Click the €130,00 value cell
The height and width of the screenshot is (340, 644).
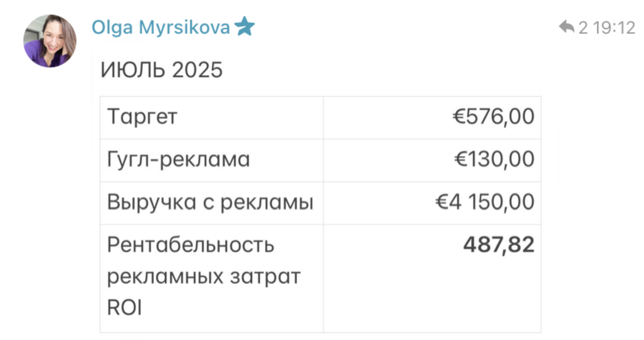[x=494, y=160]
